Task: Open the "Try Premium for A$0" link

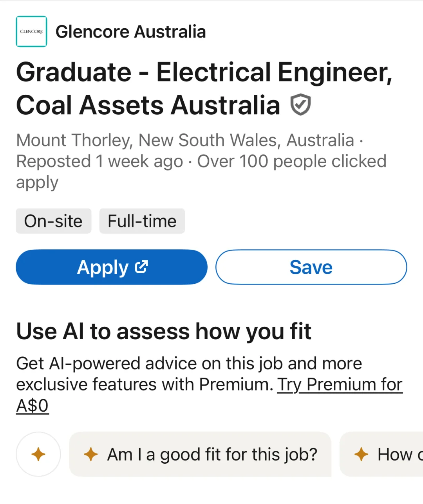Action: coord(339,385)
